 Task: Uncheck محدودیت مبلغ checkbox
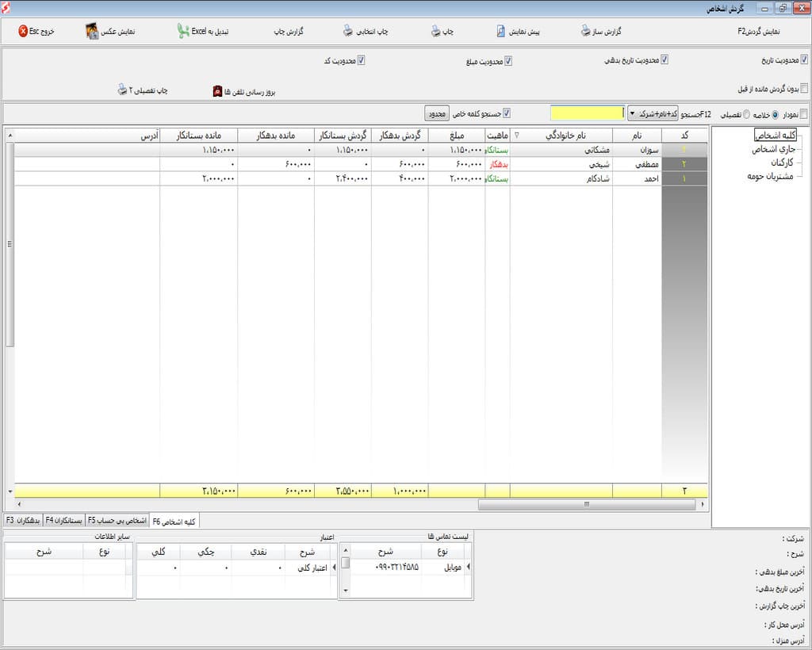tap(508, 60)
